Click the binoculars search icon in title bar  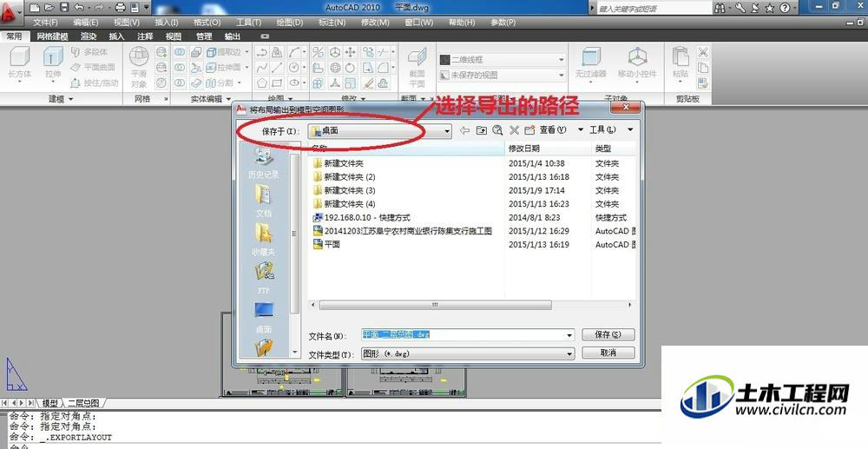[720, 9]
